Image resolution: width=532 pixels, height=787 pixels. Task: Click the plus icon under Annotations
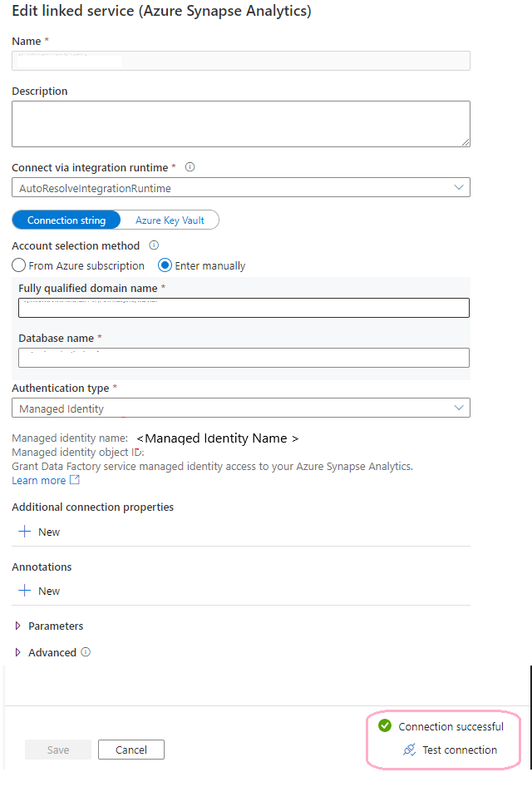(x=25, y=591)
